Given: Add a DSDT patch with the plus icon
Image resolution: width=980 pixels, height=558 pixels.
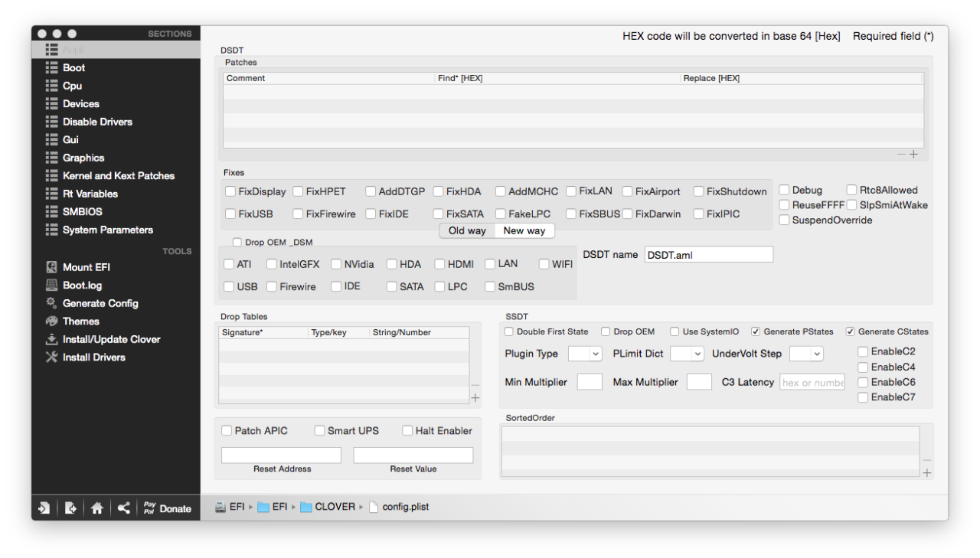Looking at the screenshot, I should click(913, 155).
